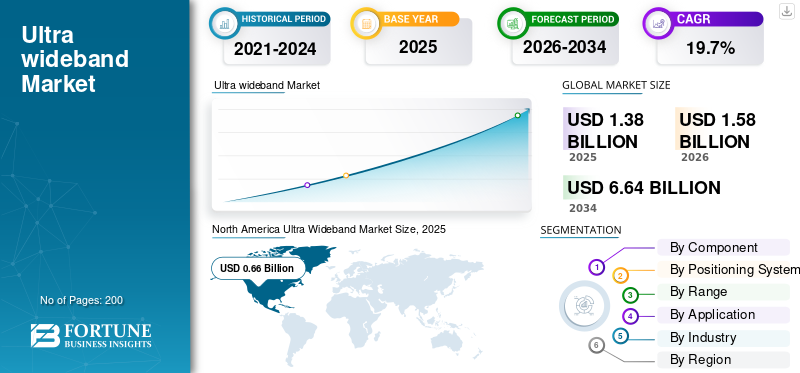Click the 2026-2034 forecast period value
The height and width of the screenshot is (373, 800).
tap(564, 47)
